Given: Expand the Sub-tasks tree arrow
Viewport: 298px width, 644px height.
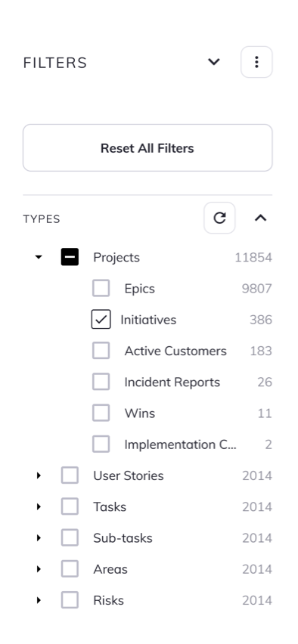Looking at the screenshot, I should [x=39, y=538].
